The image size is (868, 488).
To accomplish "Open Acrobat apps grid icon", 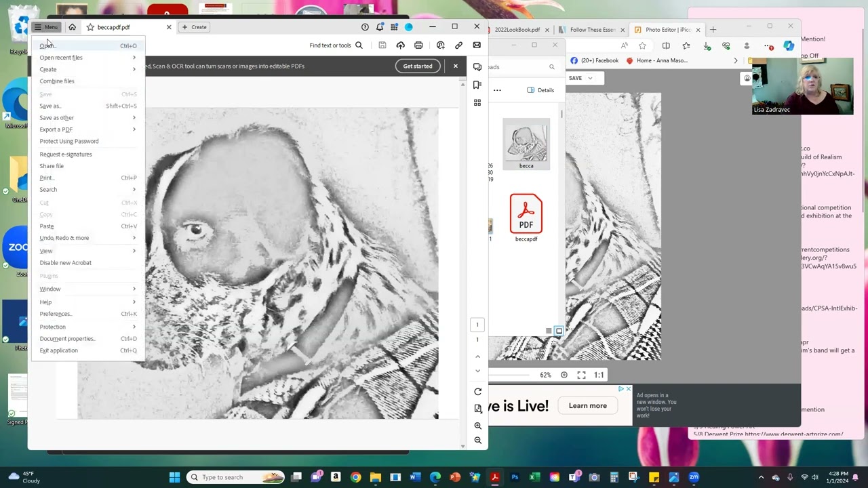I will (394, 27).
